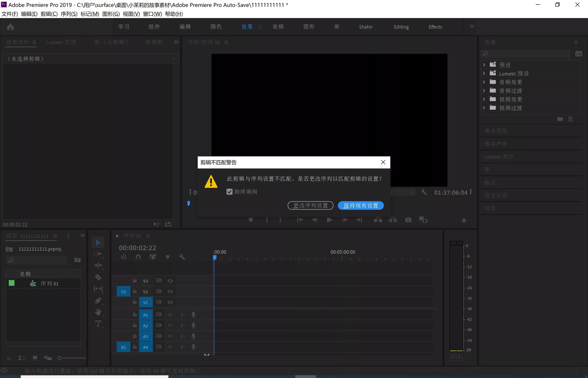Toggle snap magnet icon in timeline
The height and width of the screenshot is (378, 588).
pyautogui.click(x=138, y=257)
